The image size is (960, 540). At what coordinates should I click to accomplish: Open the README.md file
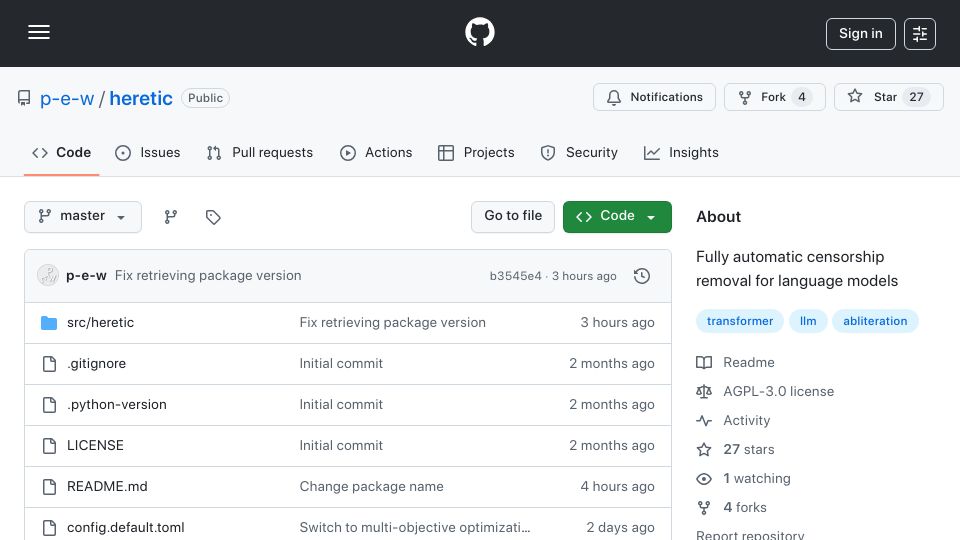pyautogui.click(x=107, y=487)
